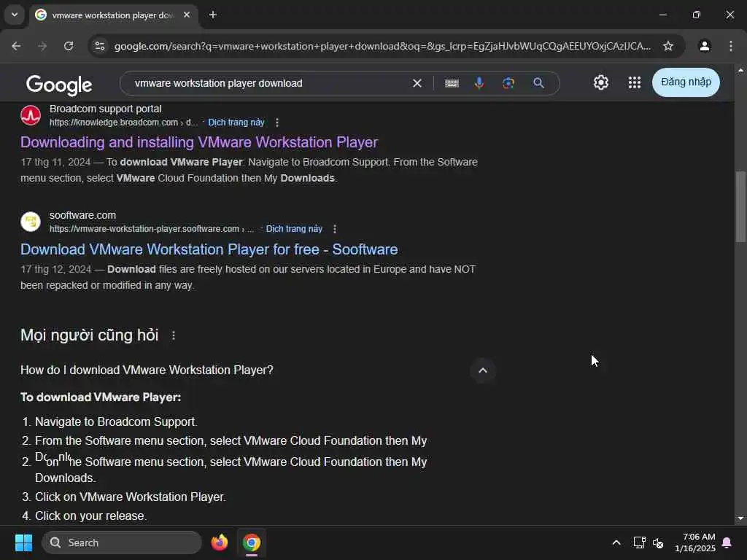Start voice search with microphone icon

pos(479,83)
